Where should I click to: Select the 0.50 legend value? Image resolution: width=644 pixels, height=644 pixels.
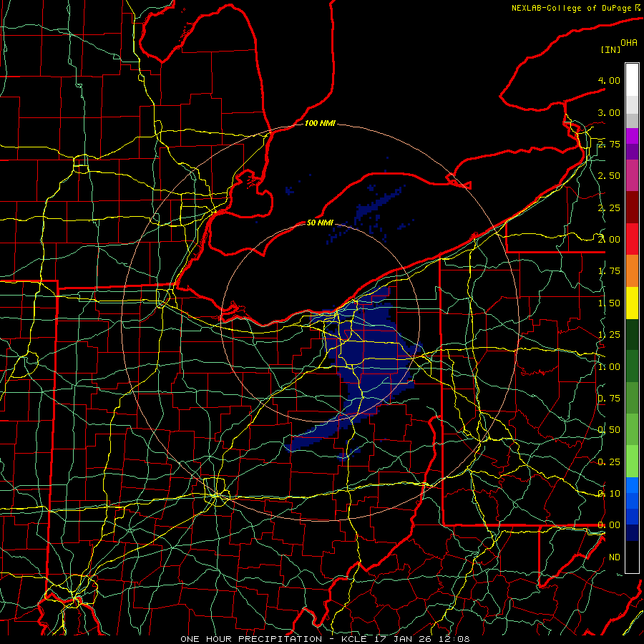coord(609,430)
